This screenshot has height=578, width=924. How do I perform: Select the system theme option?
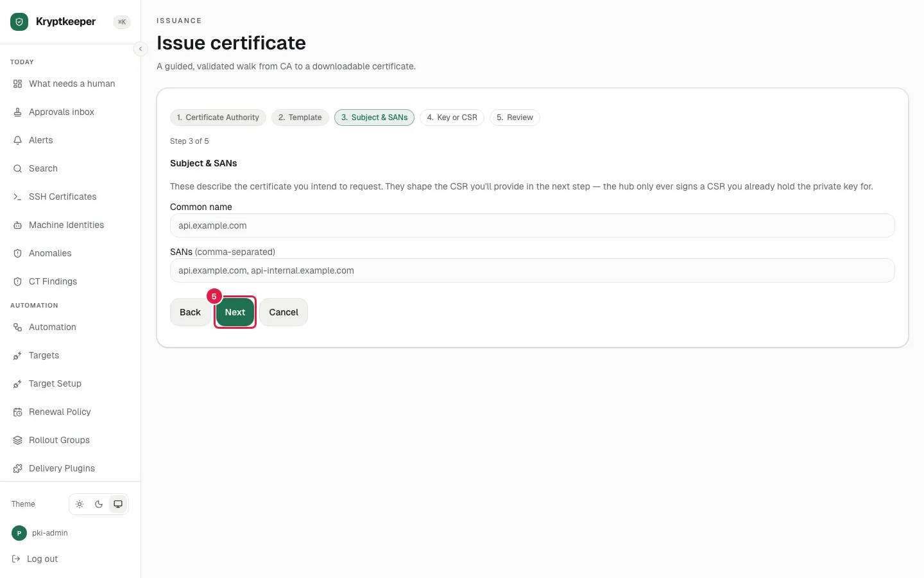click(x=118, y=504)
